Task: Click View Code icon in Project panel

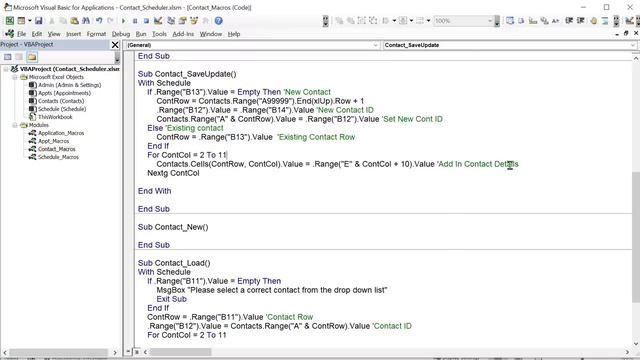Action: tap(7, 57)
